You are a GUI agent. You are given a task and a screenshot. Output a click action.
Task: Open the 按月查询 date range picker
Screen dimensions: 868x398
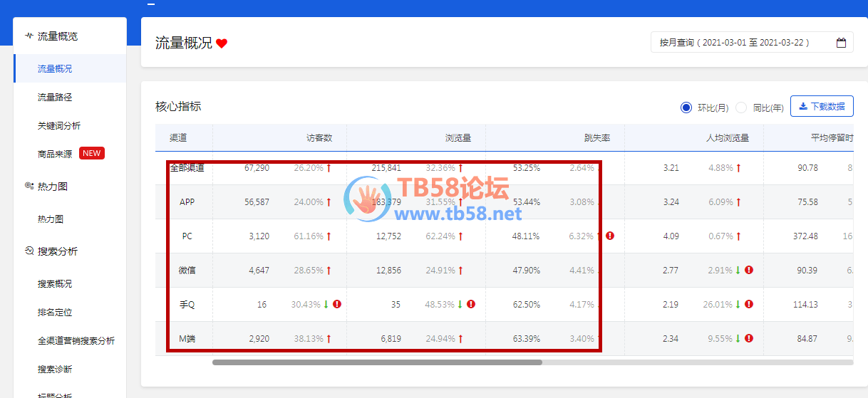734,43
